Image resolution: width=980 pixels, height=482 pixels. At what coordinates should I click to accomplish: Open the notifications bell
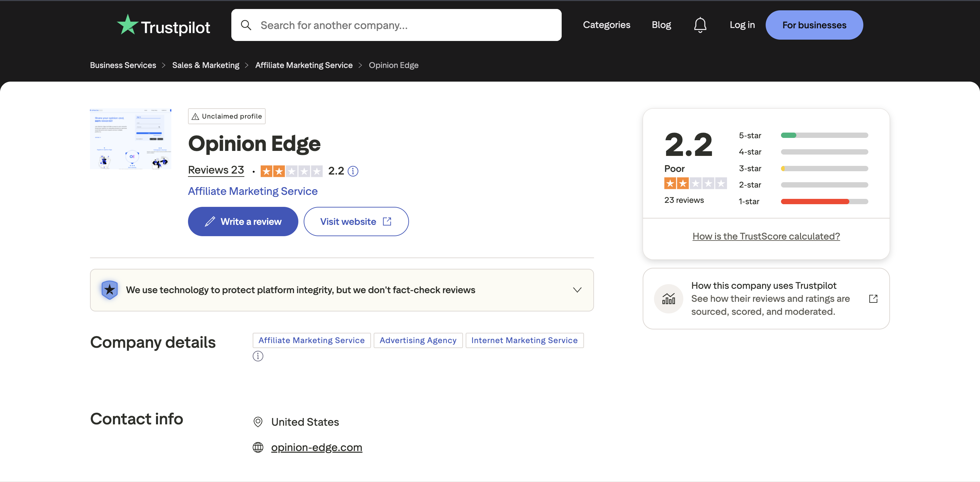[700, 25]
